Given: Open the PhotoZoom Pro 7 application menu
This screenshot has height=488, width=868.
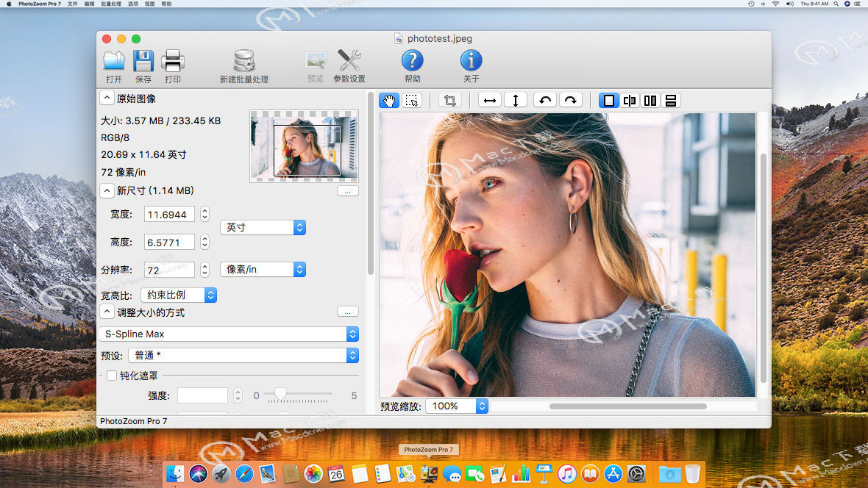Looking at the screenshot, I should (x=40, y=4).
